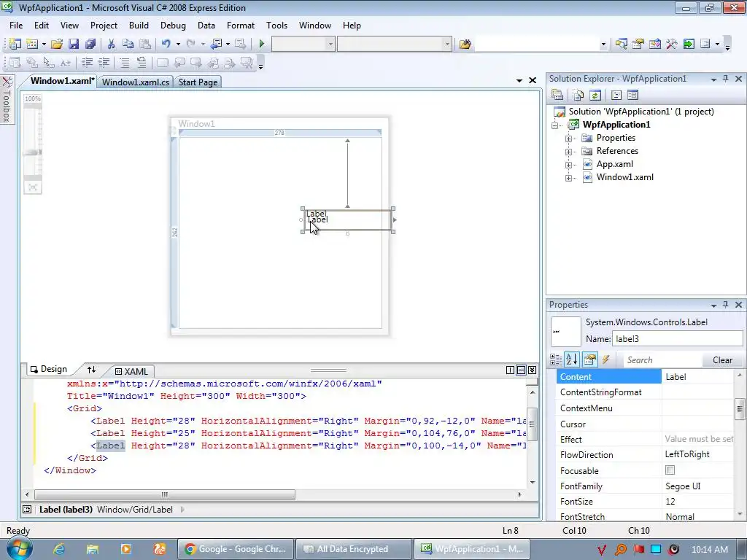
Task: Open Solution Explorer window position dropdown
Action: 713,79
